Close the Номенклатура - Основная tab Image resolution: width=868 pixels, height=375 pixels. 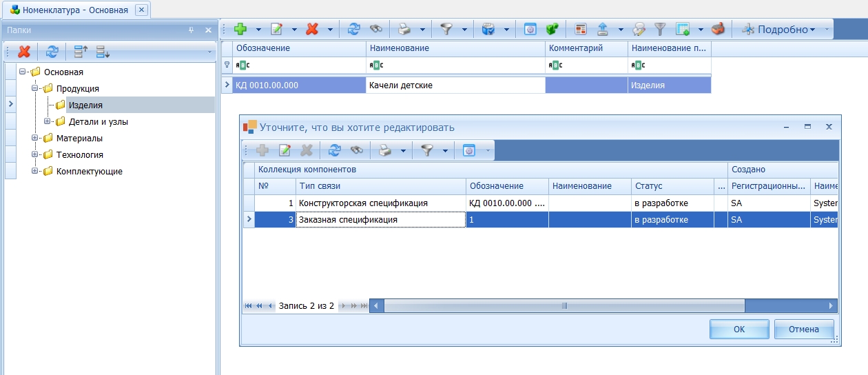141,10
